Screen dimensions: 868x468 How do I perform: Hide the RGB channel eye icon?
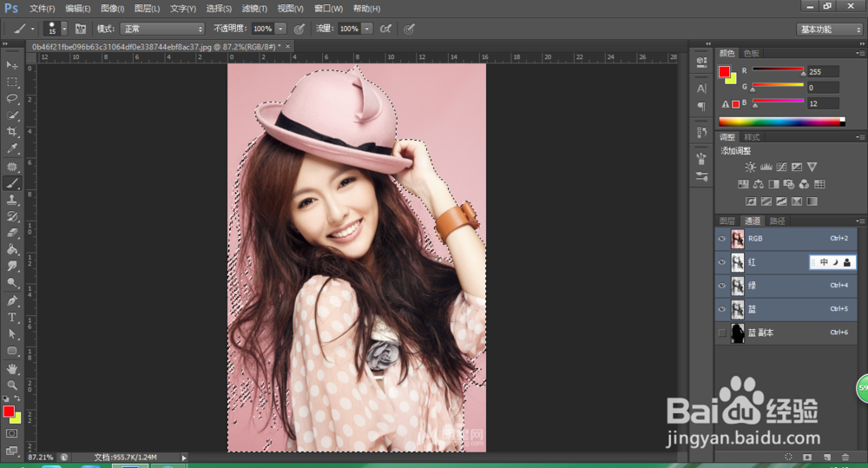pos(722,239)
